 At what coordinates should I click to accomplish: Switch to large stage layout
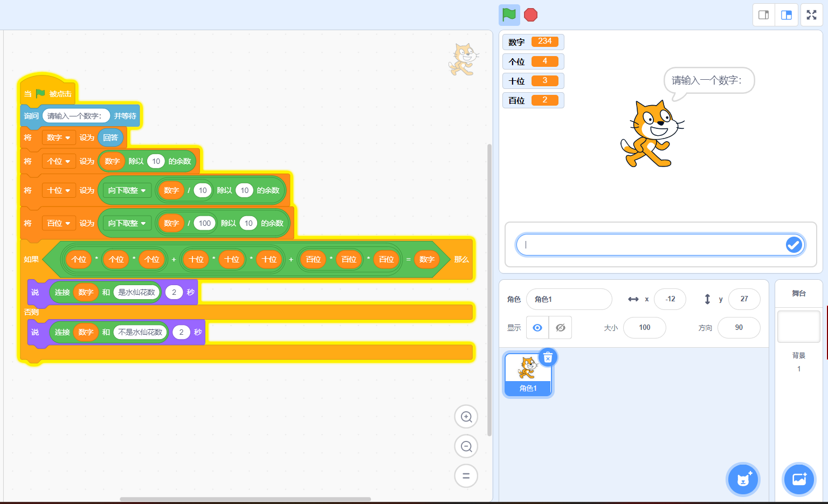pos(786,15)
